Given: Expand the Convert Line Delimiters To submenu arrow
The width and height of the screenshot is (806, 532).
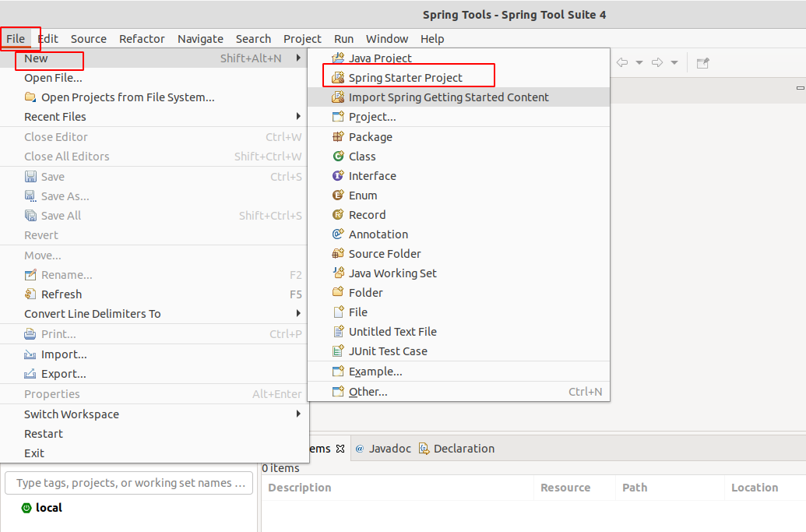Looking at the screenshot, I should pos(298,314).
